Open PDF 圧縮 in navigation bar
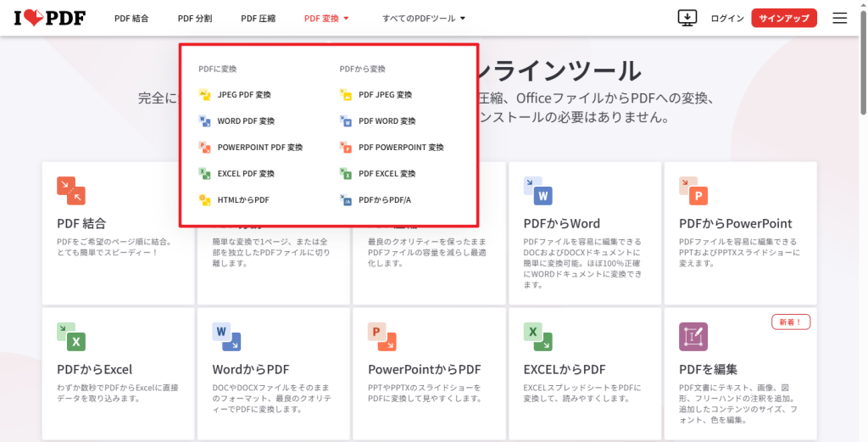Image resolution: width=868 pixels, height=442 pixels. 258,18
